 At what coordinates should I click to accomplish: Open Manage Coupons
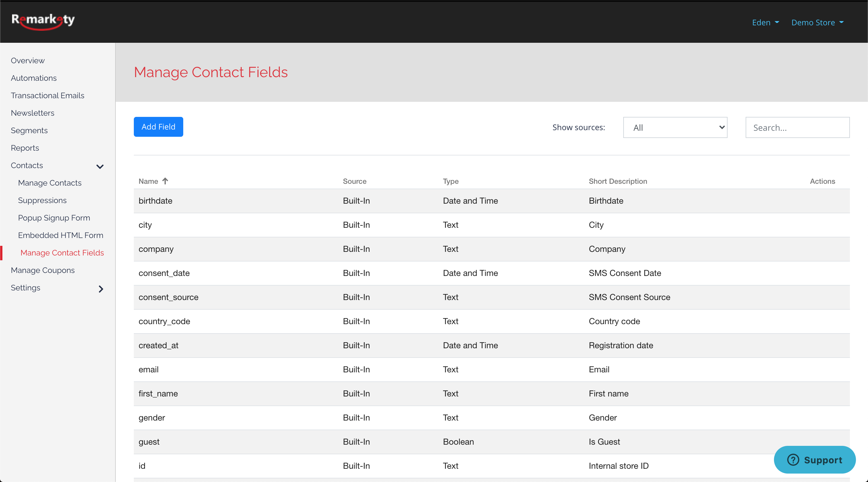pos(43,270)
